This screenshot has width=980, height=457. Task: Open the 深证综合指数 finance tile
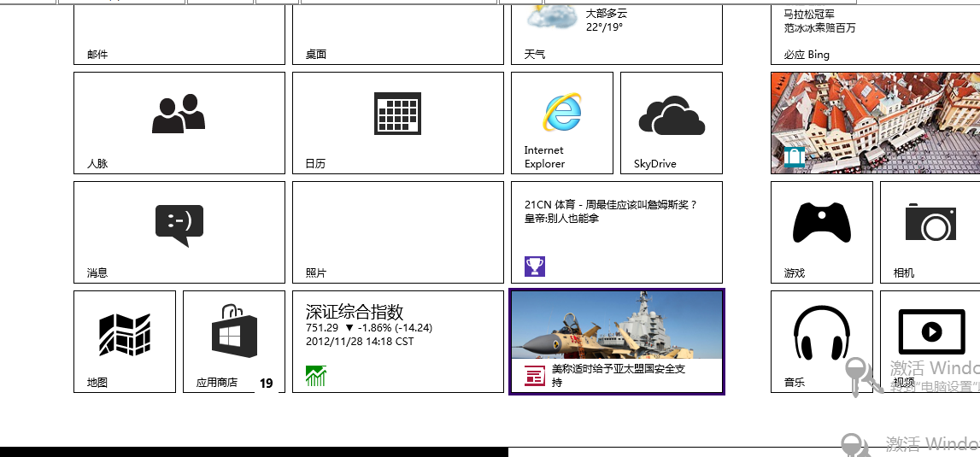[x=398, y=342]
